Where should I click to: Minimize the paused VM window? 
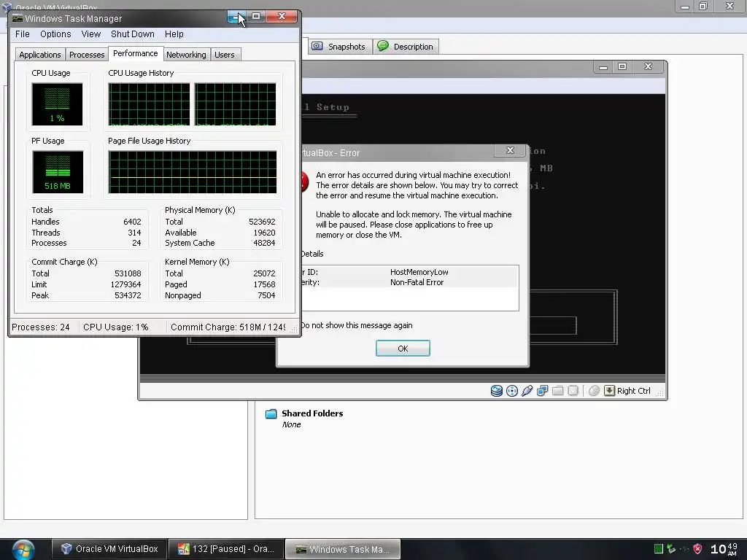point(603,67)
